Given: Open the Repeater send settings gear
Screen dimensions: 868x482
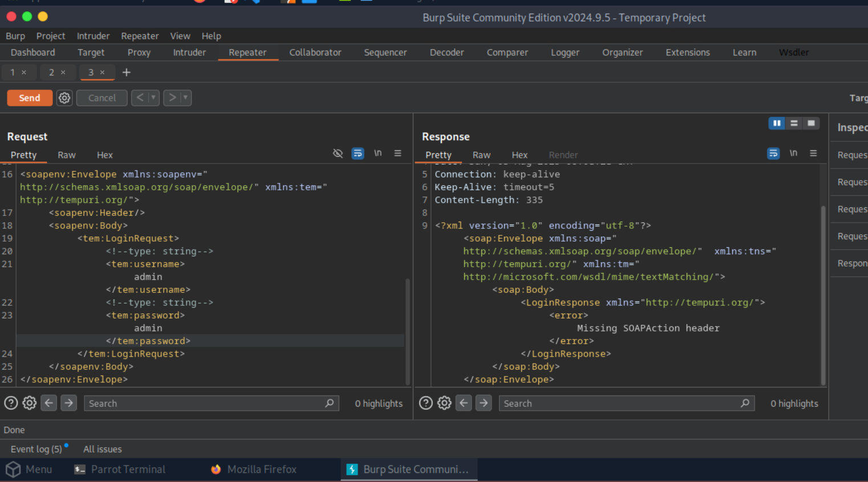Looking at the screenshot, I should click(64, 98).
